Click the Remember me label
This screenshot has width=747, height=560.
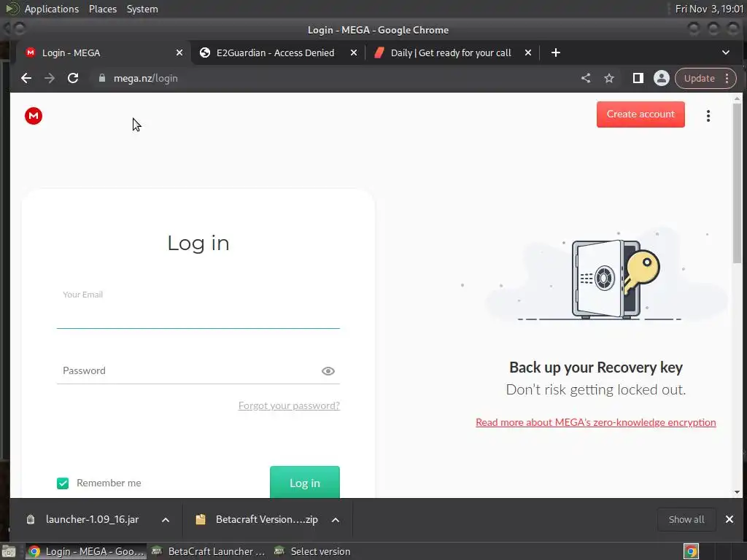109,483
